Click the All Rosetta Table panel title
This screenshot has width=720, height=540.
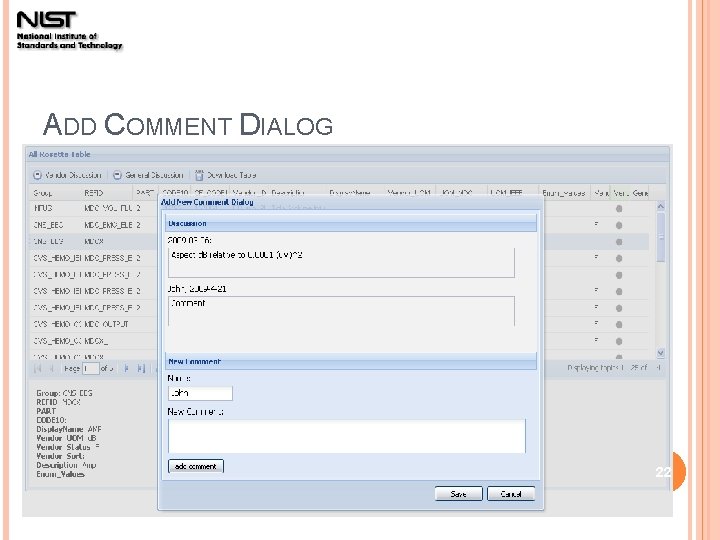point(59,154)
